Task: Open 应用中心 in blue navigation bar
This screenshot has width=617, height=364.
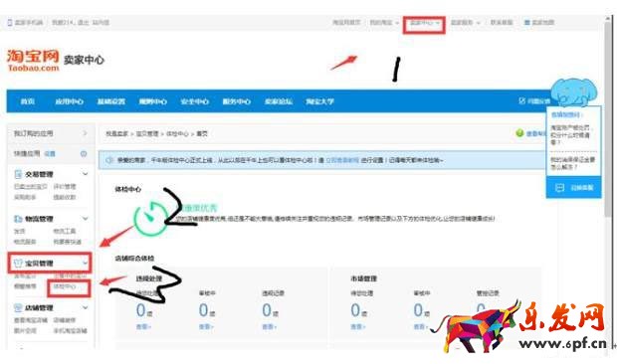Action: pyautogui.click(x=70, y=101)
